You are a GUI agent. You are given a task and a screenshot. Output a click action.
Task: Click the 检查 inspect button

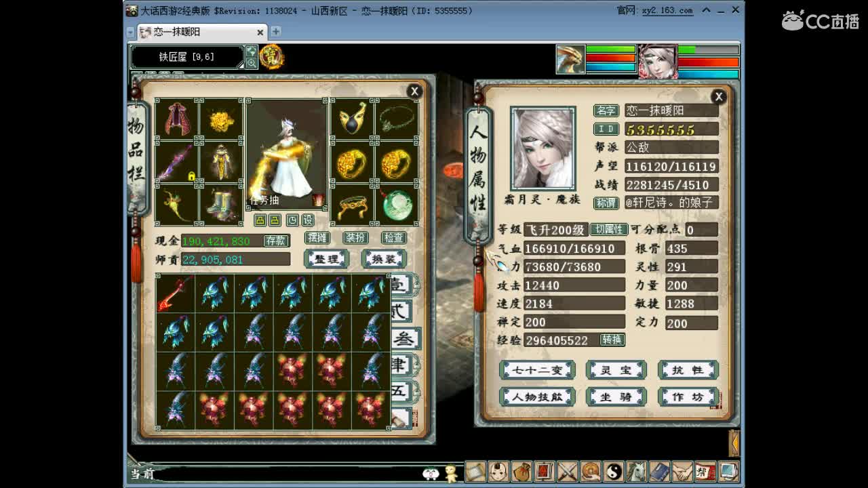393,238
